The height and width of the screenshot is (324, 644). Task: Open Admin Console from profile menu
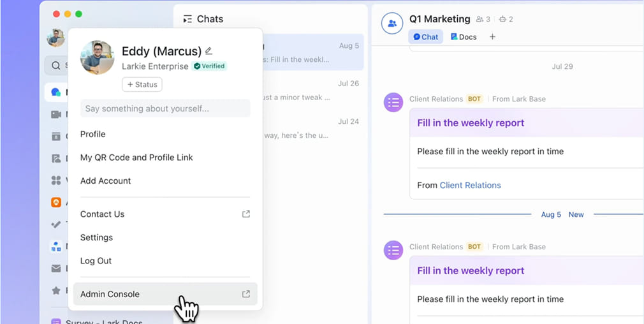coord(165,294)
